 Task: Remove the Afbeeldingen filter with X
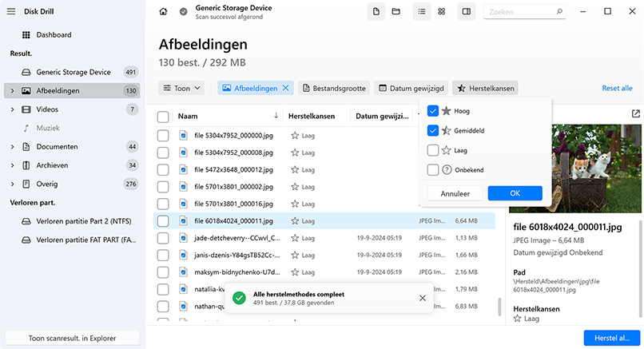pyautogui.click(x=285, y=88)
